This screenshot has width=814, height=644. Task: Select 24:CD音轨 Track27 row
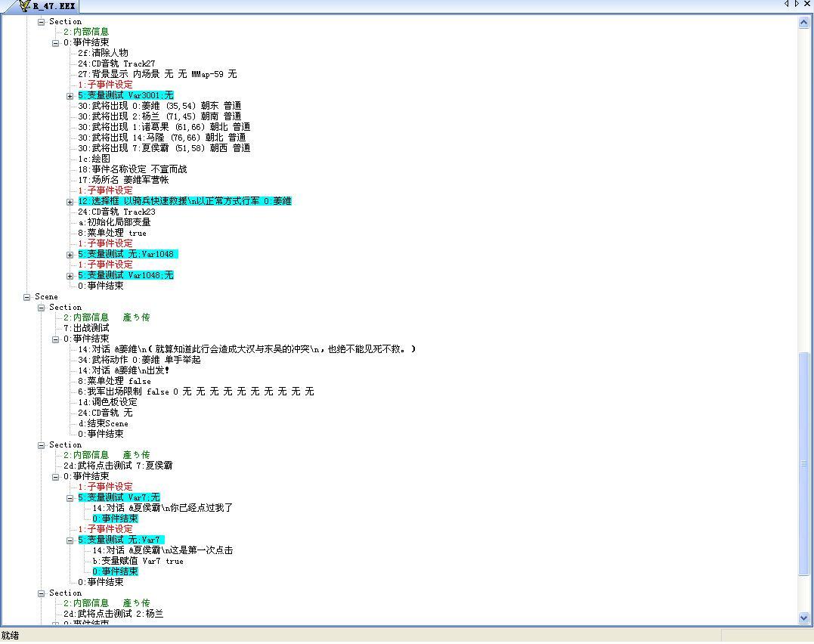point(116,63)
